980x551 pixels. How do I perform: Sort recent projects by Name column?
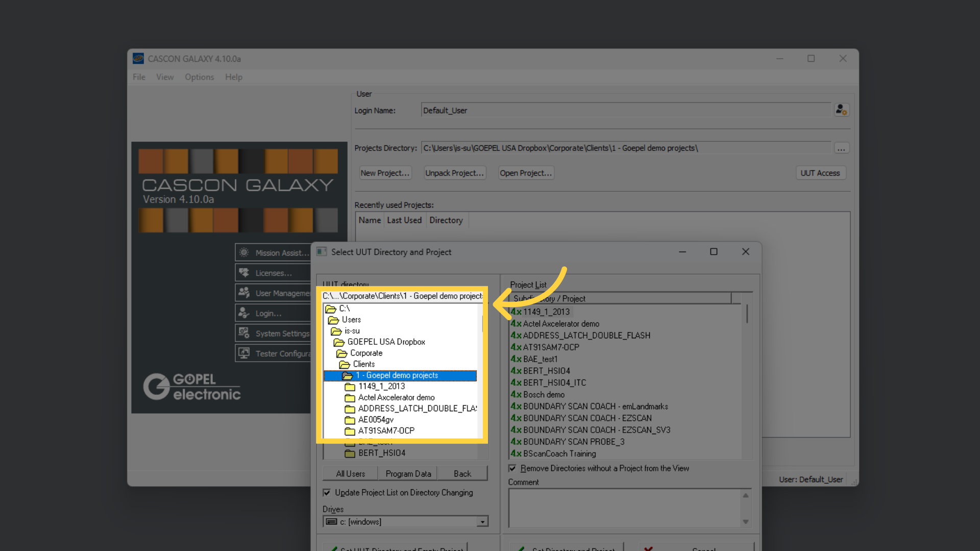pyautogui.click(x=370, y=220)
